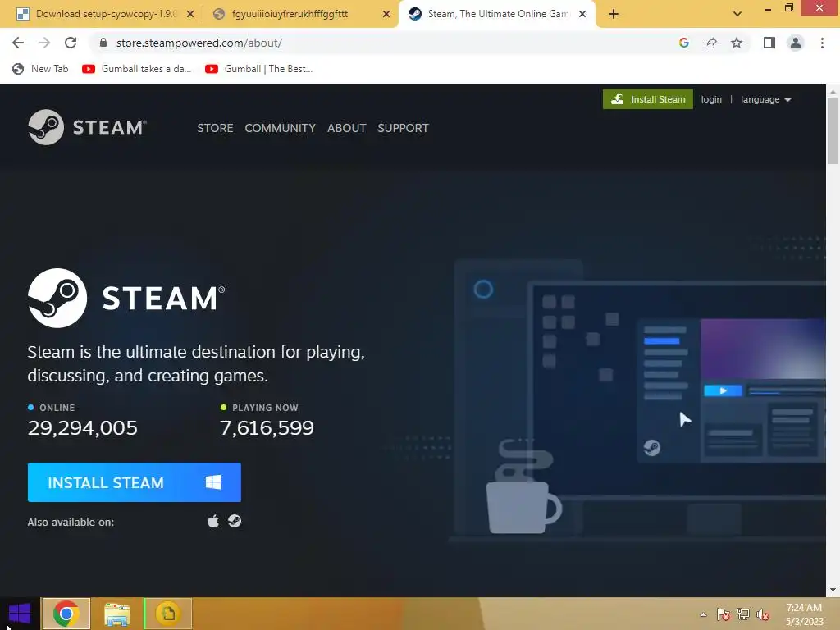Open Chrome three-dot menu

(822, 43)
